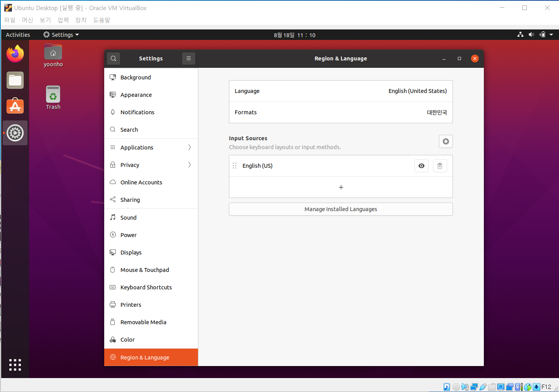Screen dimensions: 559x392
Task: Open Removable Media settings
Action: point(151,322)
